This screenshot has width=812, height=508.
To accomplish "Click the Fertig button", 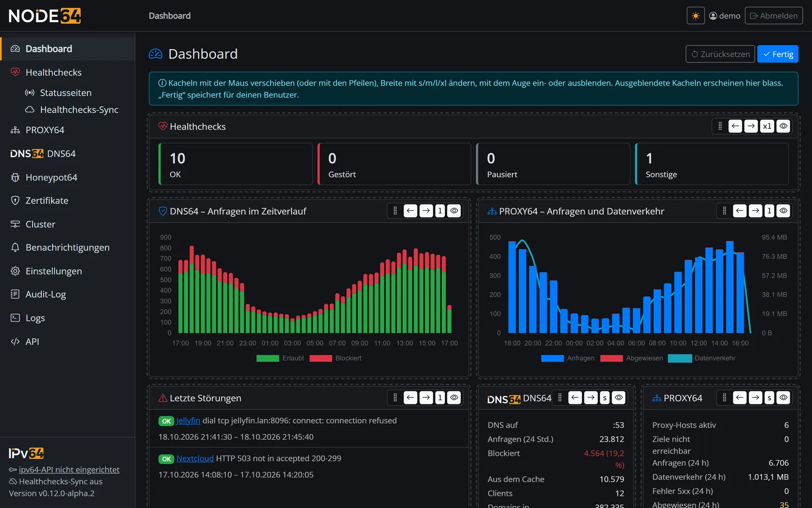I will coord(777,54).
